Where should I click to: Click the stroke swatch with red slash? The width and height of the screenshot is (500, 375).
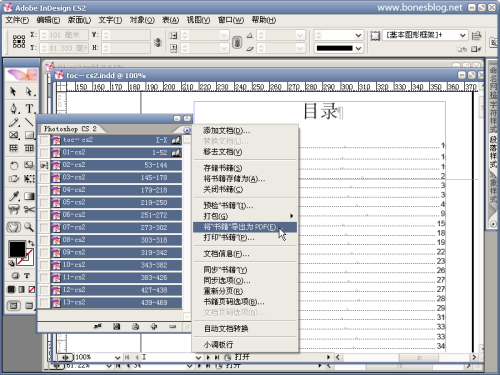pos(27,259)
